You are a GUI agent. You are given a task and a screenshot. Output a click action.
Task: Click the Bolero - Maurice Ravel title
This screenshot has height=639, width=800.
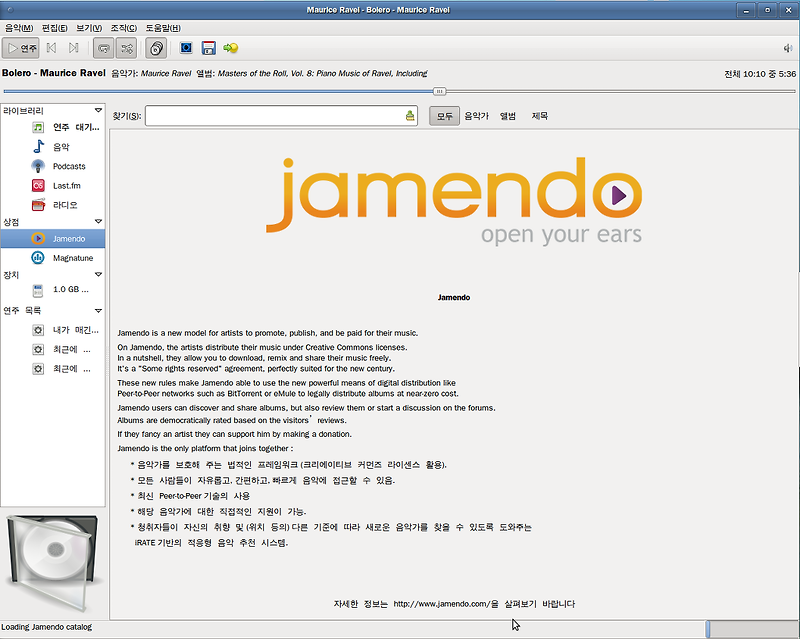(x=54, y=73)
